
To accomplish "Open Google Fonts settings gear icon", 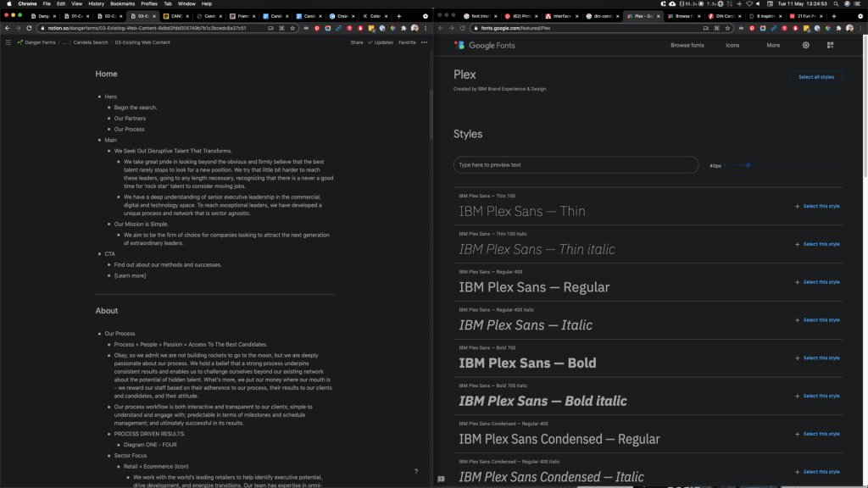I will [806, 45].
